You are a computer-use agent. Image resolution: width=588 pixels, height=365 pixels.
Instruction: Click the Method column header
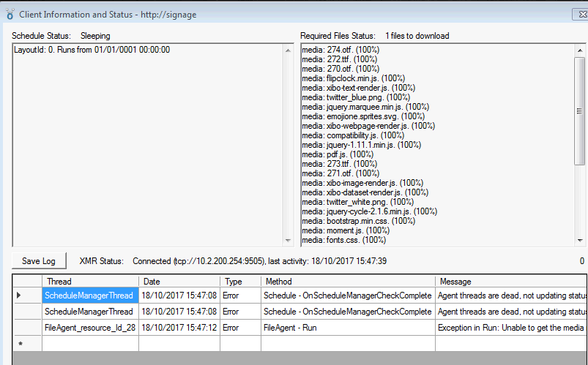pos(347,281)
